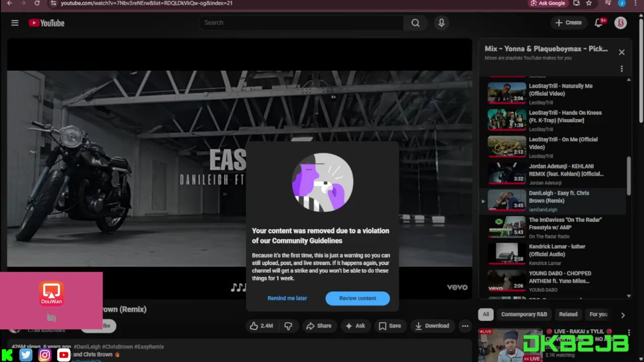Click the Create button

coord(569,23)
